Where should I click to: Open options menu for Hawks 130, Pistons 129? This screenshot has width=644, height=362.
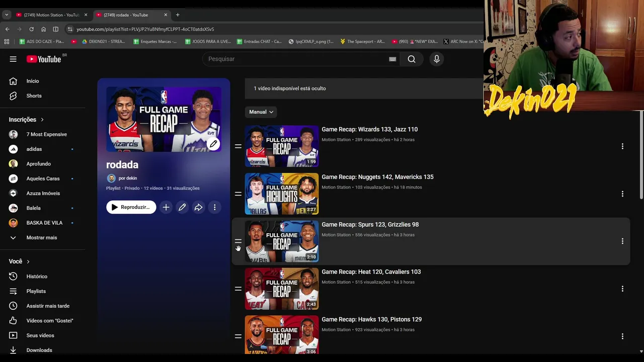pyautogui.click(x=622, y=336)
